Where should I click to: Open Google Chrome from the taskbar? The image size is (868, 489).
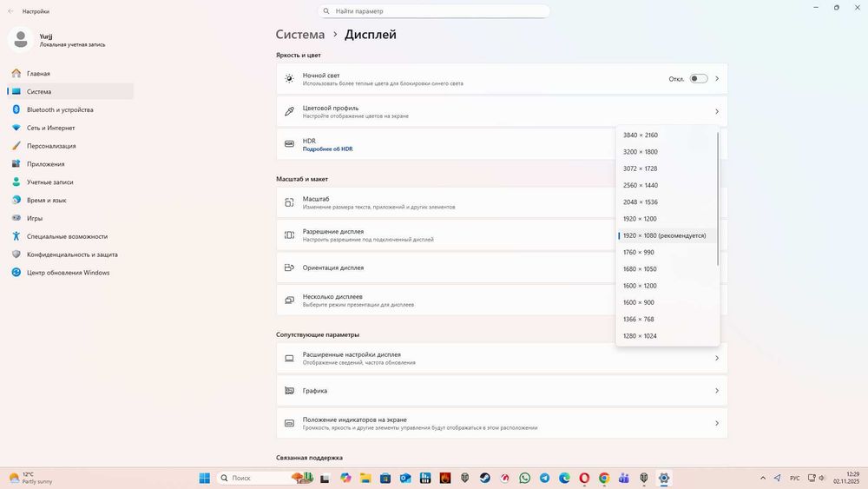click(604, 478)
